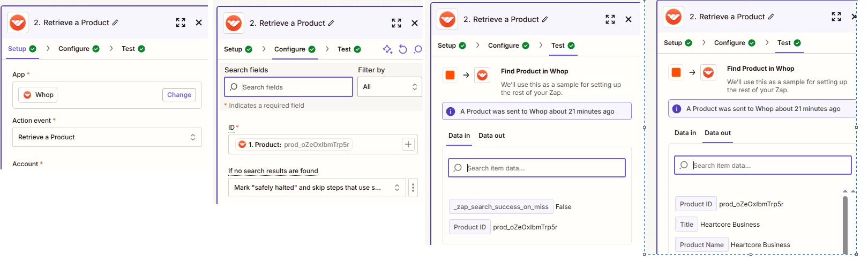
Task: Click pencil icon in third panel title
Action: (545, 19)
